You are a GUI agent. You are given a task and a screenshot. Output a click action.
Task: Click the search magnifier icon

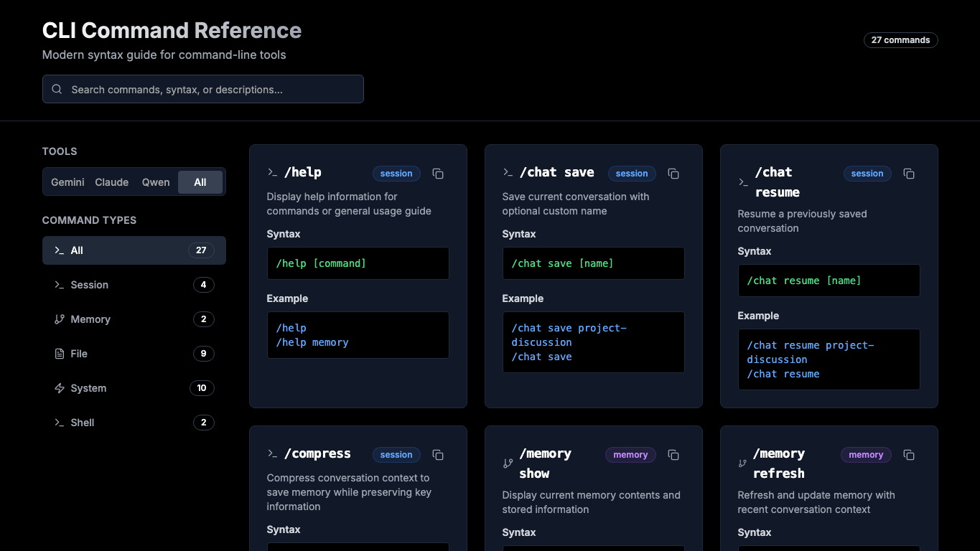coord(56,89)
